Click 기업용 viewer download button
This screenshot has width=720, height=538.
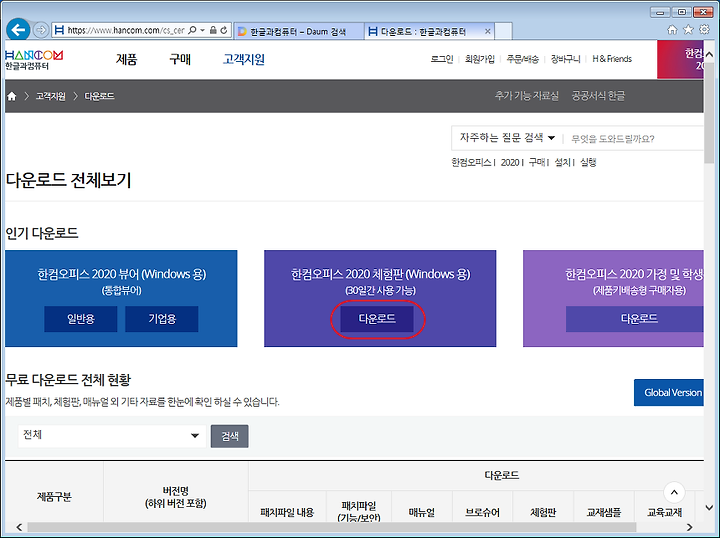pyautogui.click(x=162, y=319)
